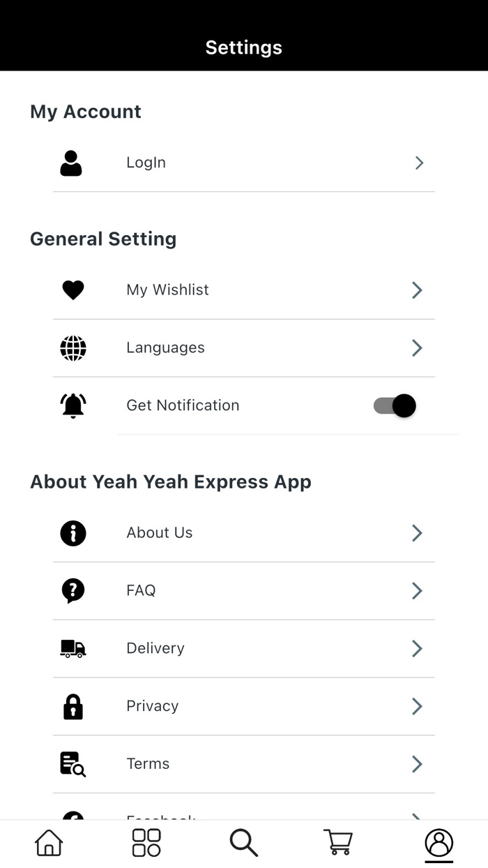Select the FAQ question mark icon

pyautogui.click(x=73, y=590)
